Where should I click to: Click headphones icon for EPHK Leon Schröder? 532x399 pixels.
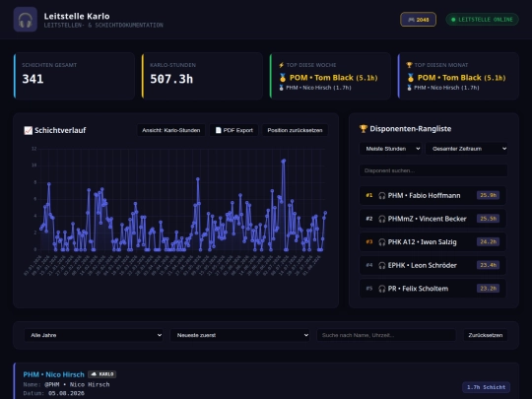(382, 265)
